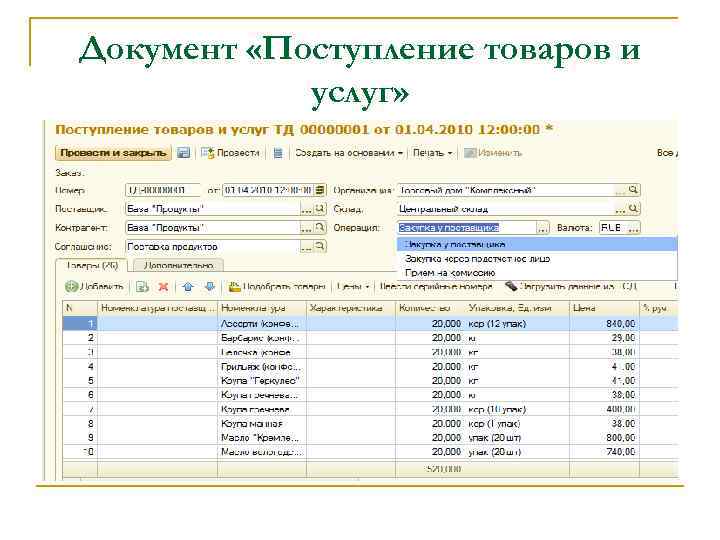Screen dimensions: 720x540
Task: Click packaging cell 'кор (12 упак)'
Action: click(x=517, y=324)
